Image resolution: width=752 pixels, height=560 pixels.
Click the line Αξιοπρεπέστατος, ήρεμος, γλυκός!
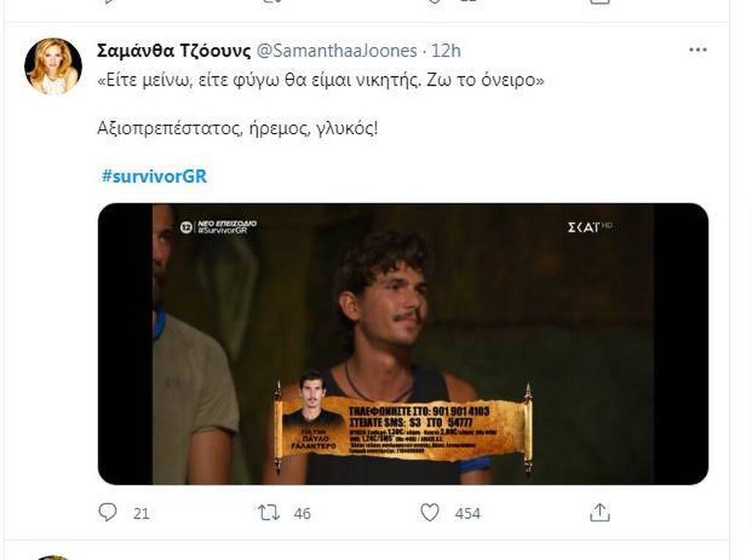(237, 128)
